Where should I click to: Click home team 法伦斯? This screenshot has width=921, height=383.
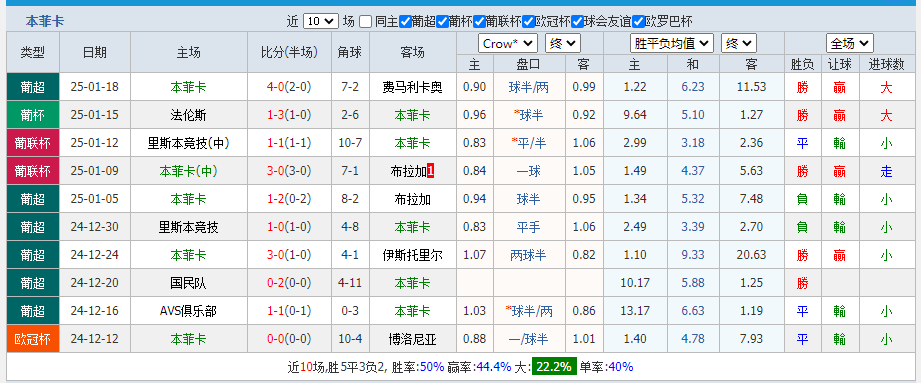coord(188,115)
